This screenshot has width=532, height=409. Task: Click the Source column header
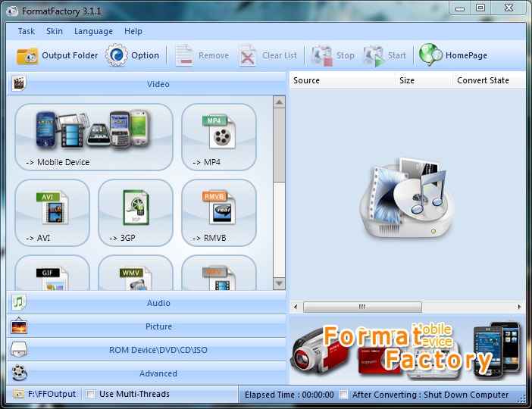342,80
